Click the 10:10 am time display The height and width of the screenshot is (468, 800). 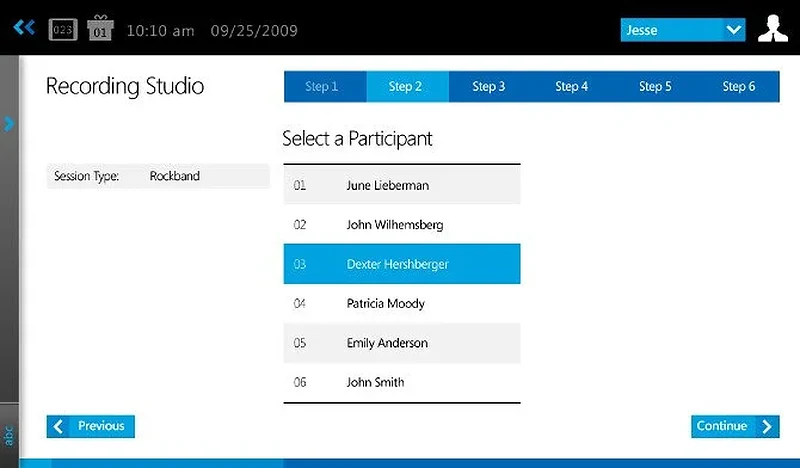pyautogui.click(x=160, y=31)
